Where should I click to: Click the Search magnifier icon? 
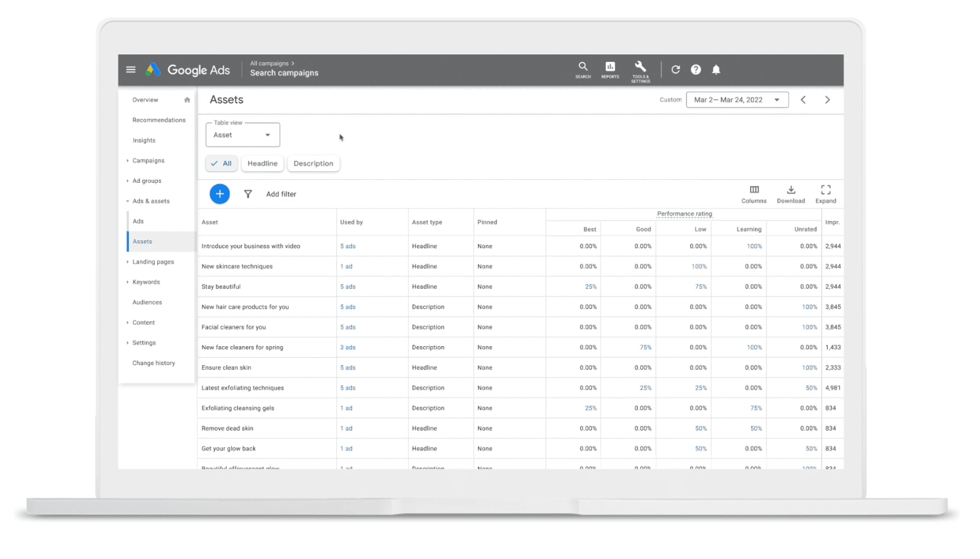click(x=583, y=67)
